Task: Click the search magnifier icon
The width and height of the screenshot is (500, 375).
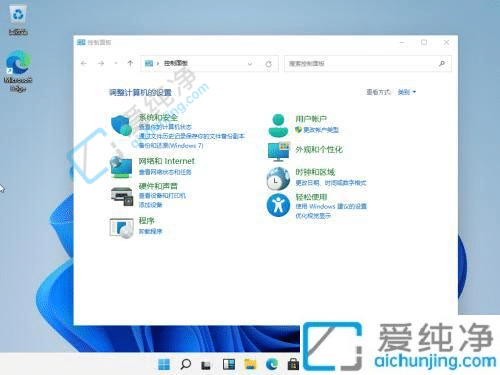Action: pos(442,63)
